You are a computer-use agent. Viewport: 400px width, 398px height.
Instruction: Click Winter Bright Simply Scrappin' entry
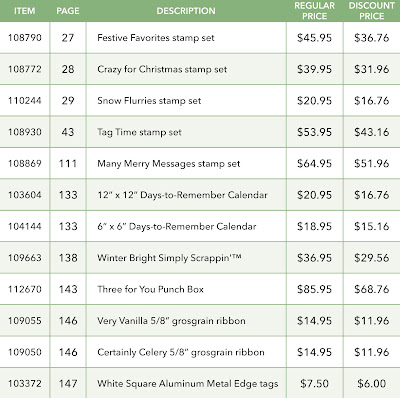click(x=169, y=258)
